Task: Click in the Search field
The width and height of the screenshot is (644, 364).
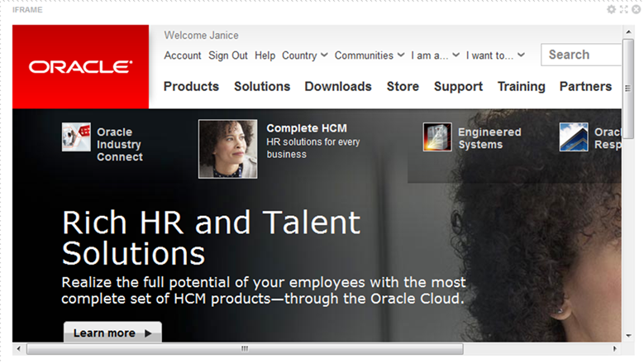Action: [x=581, y=55]
